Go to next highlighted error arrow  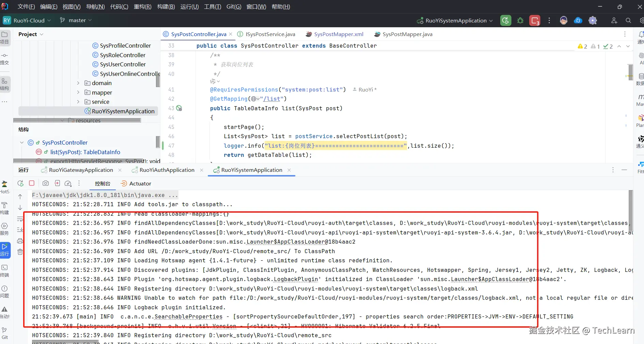[628, 46]
